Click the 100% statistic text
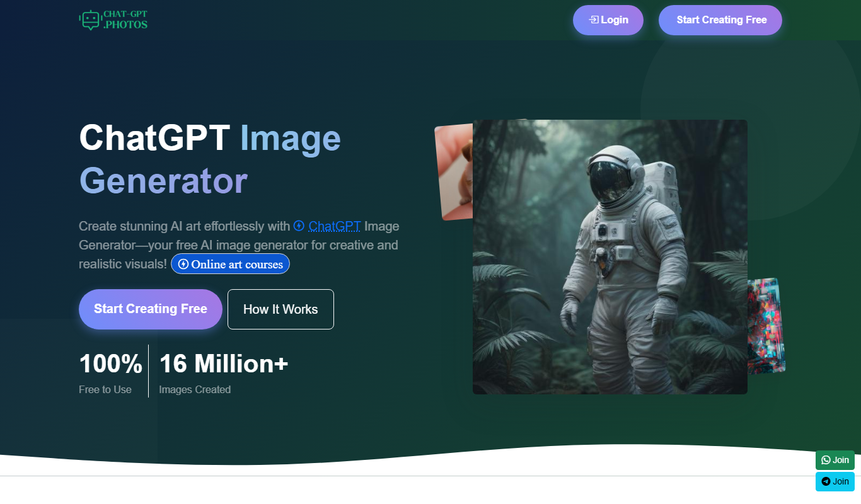 pyautogui.click(x=110, y=364)
